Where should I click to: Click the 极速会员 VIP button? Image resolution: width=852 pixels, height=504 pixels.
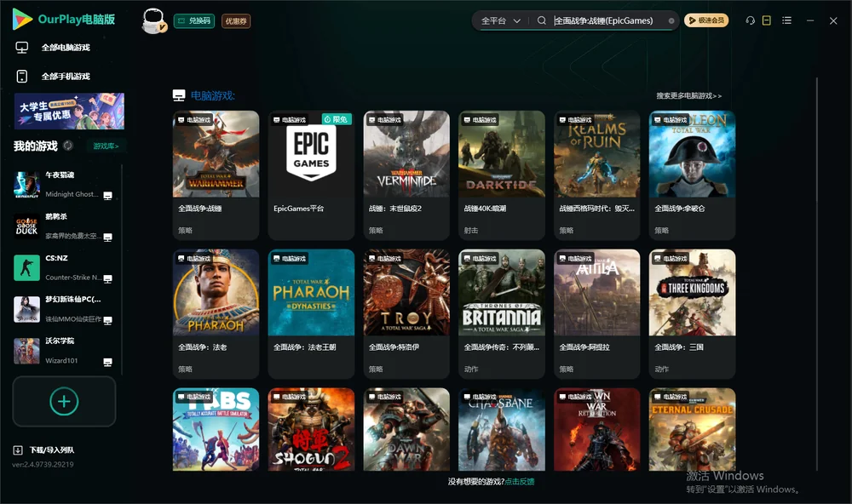click(705, 20)
